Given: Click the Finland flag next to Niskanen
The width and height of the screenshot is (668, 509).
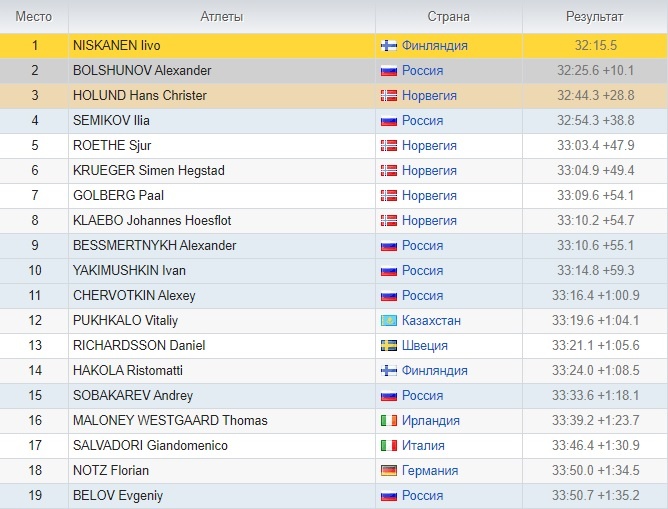Looking at the screenshot, I should (389, 46).
